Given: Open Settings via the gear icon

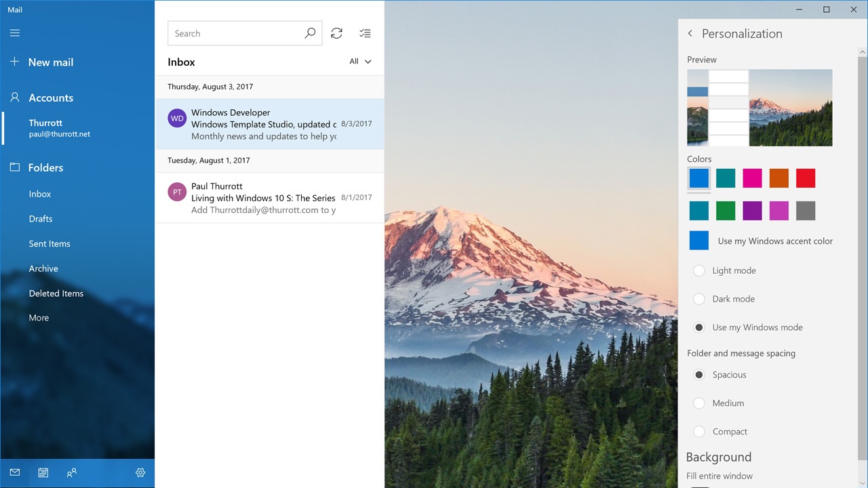Looking at the screenshot, I should coord(140,472).
